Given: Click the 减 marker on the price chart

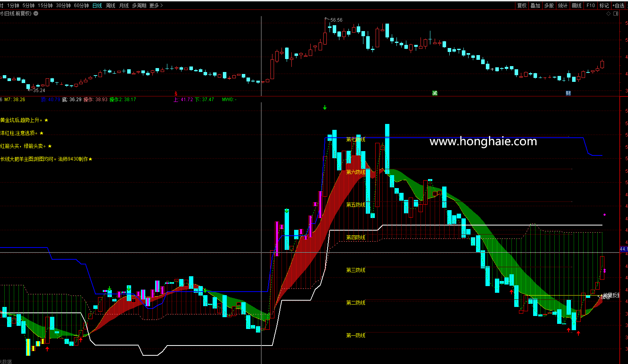Looking at the screenshot, I should [x=435, y=93].
